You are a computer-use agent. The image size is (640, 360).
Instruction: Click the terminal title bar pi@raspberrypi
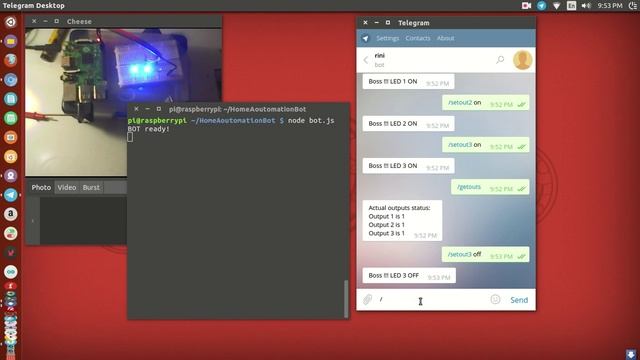238,109
